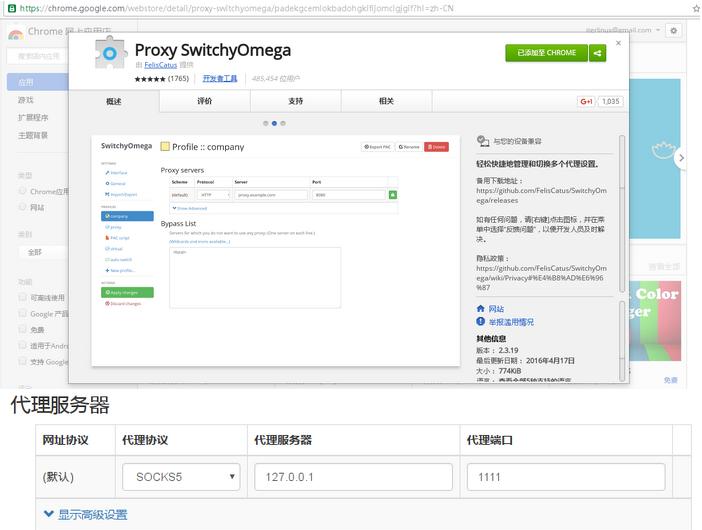702x530 pixels.
Task: Click New profile in the preview sidebar
Action: [x=120, y=270]
